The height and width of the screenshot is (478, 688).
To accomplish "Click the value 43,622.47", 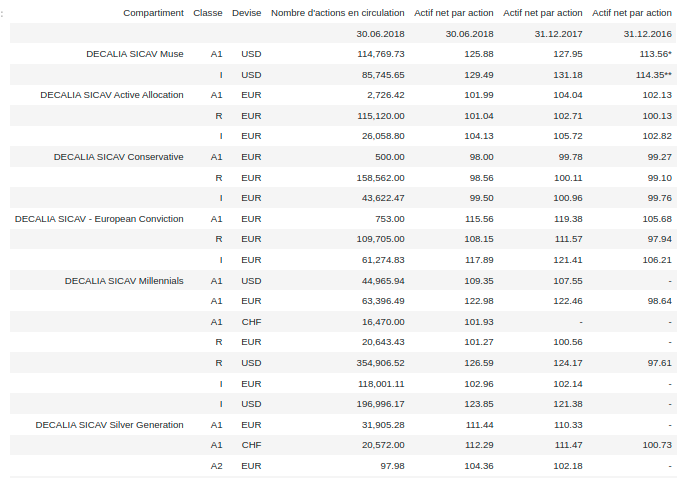I will coord(383,198).
